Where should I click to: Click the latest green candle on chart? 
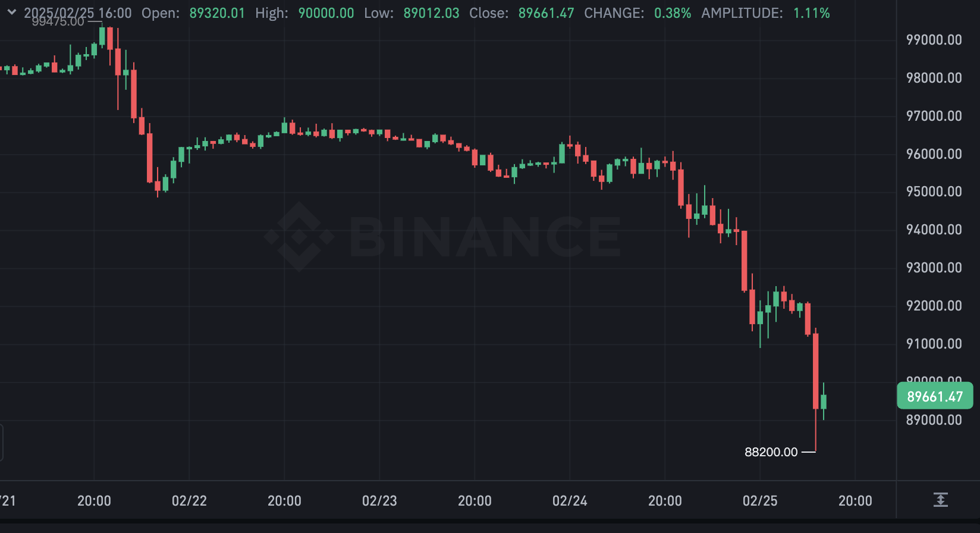click(x=824, y=402)
